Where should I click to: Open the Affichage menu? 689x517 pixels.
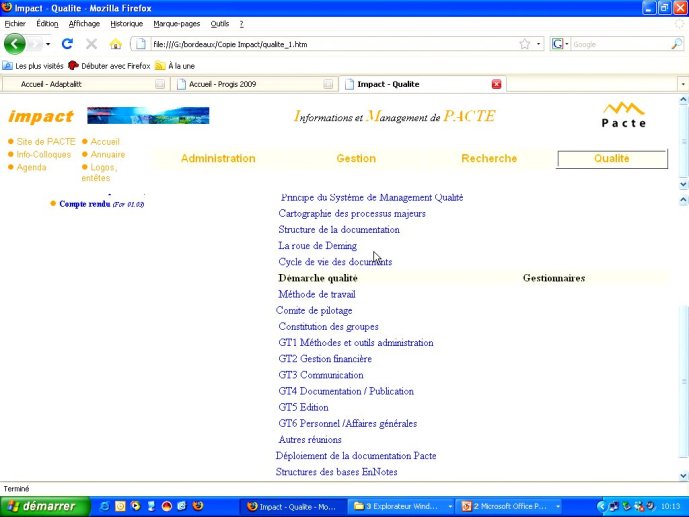pos(84,24)
